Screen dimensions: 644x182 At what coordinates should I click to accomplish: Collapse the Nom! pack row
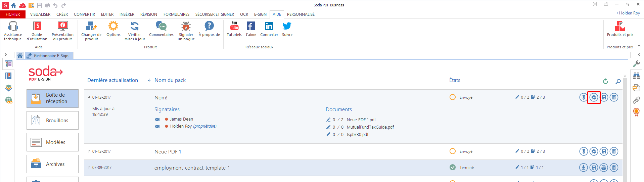click(x=89, y=97)
